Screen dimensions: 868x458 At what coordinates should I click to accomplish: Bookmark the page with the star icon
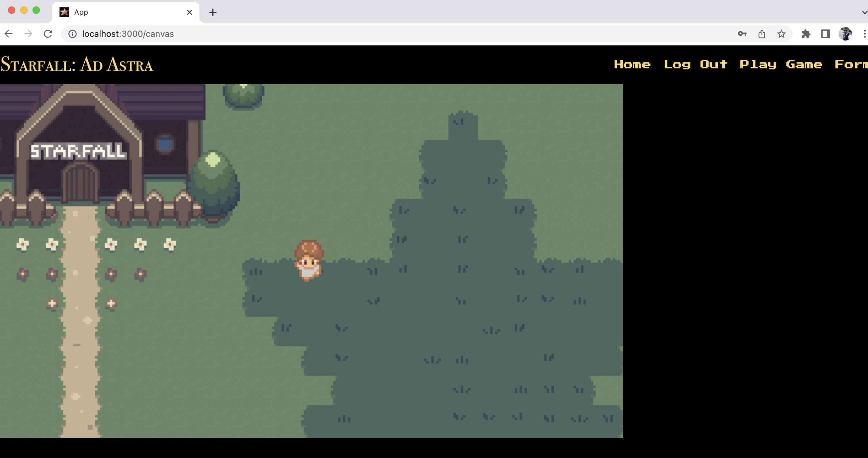(781, 34)
